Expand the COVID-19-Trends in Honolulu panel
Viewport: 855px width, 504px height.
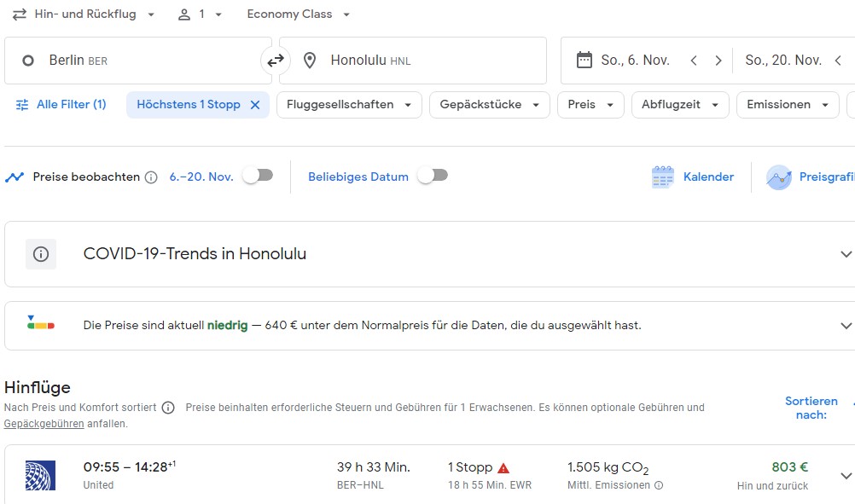pyautogui.click(x=845, y=254)
